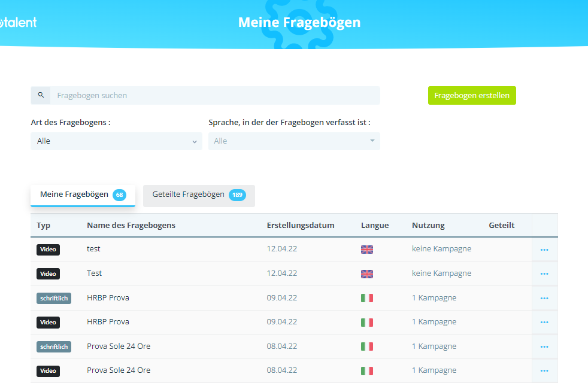
Task: Sort by 'Name des Fragebogens' column header
Action: coord(131,226)
